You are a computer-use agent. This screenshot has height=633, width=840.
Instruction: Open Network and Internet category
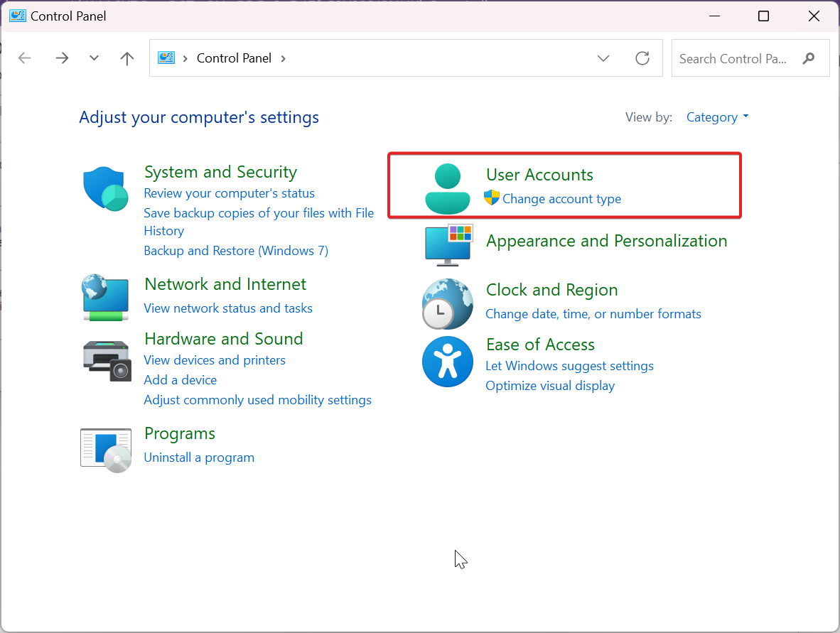pyautogui.click(x=225, y=284)
